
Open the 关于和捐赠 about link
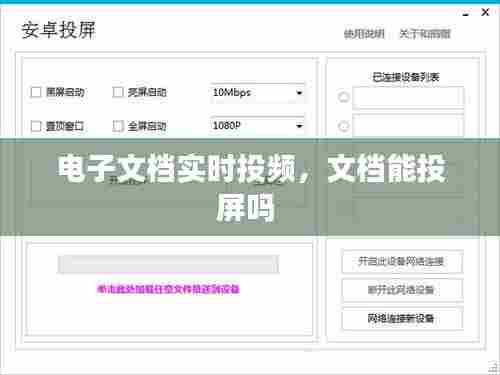(425, 34)
